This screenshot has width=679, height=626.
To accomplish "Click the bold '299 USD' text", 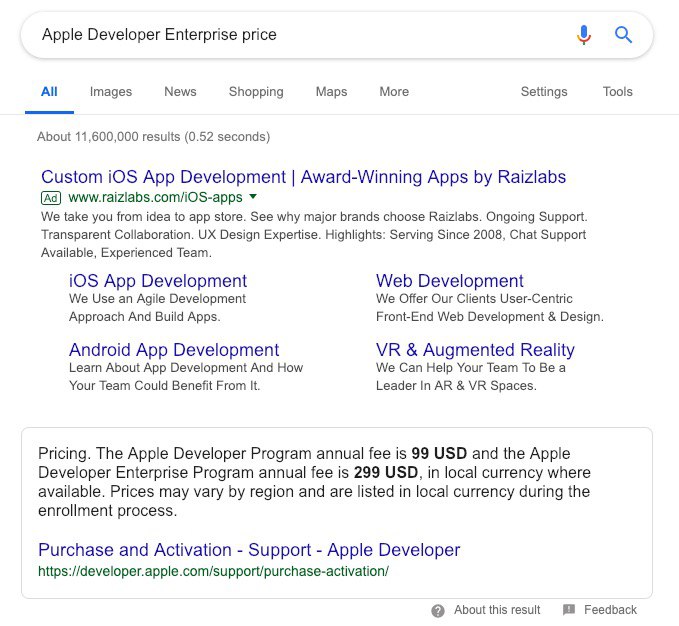I will tap(386, 472).
